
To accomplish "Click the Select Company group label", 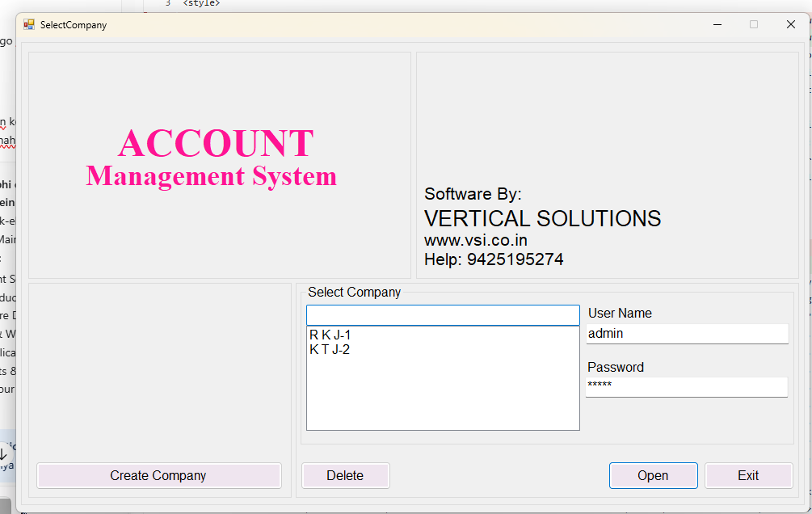I will tap(354, 293).
